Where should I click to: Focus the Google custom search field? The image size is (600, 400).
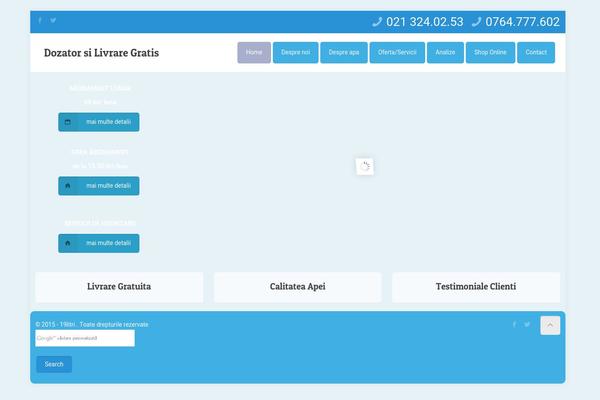pyautogui.click(x=85, y=338)
